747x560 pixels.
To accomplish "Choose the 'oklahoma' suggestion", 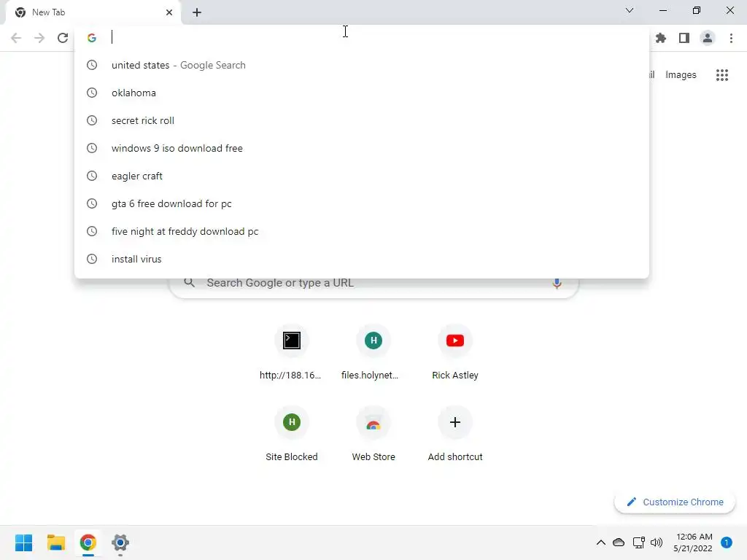I will [x=362, y=93].
